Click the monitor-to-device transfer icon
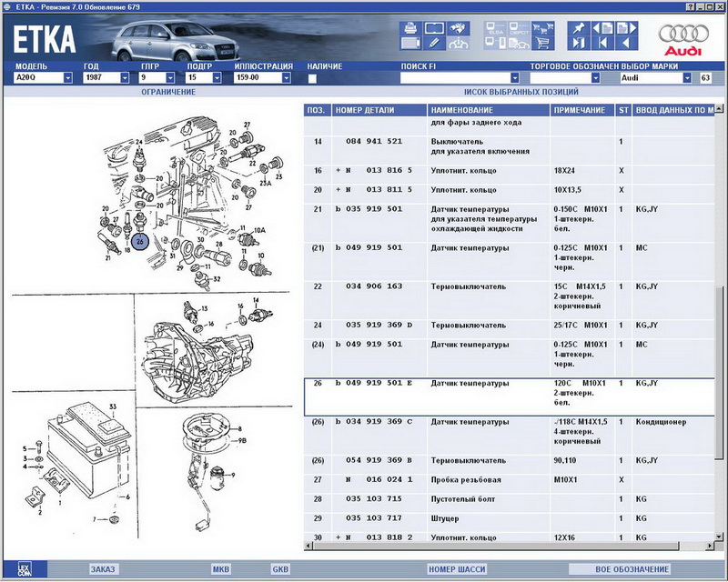728x582 pixels. [x=495, y=43]
